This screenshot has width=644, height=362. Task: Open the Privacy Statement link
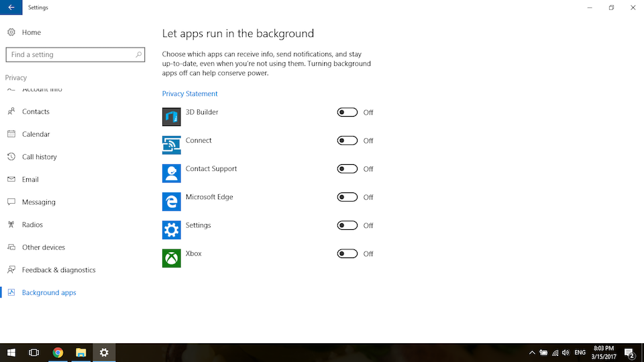[190, 94]
